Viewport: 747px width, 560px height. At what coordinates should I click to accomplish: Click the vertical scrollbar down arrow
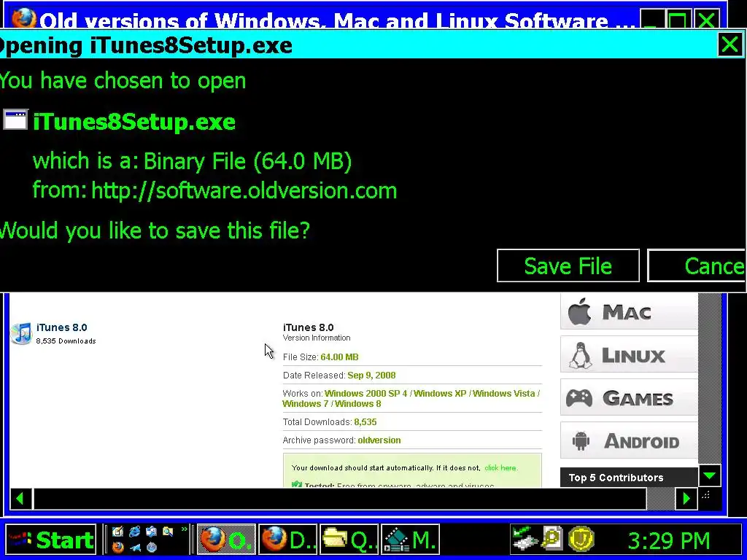click(x=710, y=475)
